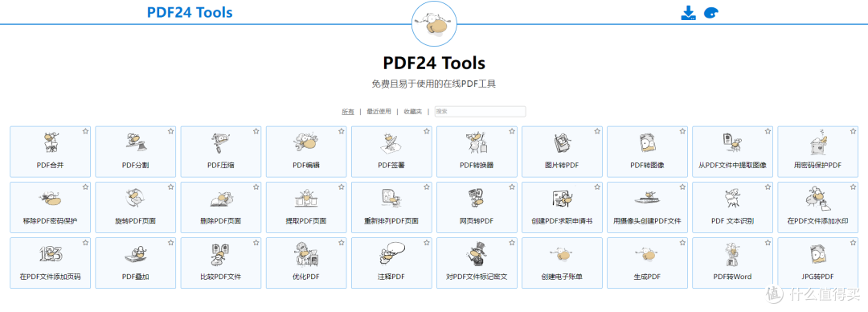Open the 优化PDF tool icon
This screenshot has width=868, height=312.
point(306,254)
